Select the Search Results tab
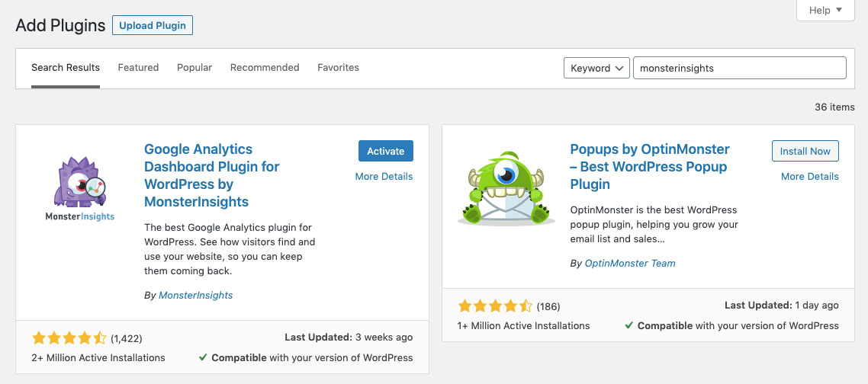Image resolution: width=868 pixels, height=384 pixels. 66,68
